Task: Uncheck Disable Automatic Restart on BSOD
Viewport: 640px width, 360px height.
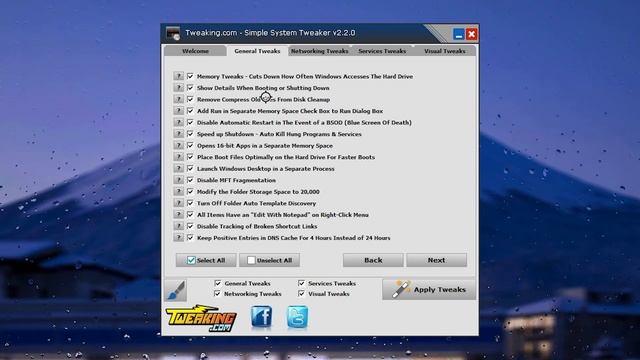Action: [190, 122]
